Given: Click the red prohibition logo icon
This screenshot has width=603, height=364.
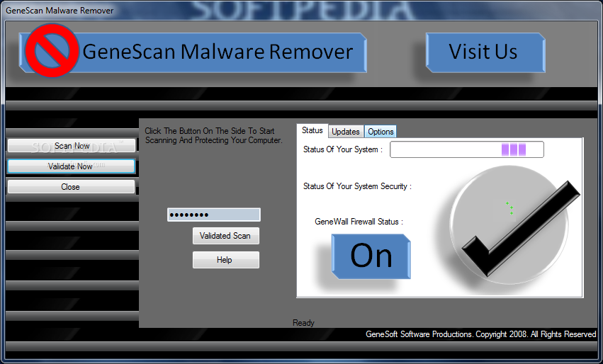Looking at the screenshot, I should (52, 51).
